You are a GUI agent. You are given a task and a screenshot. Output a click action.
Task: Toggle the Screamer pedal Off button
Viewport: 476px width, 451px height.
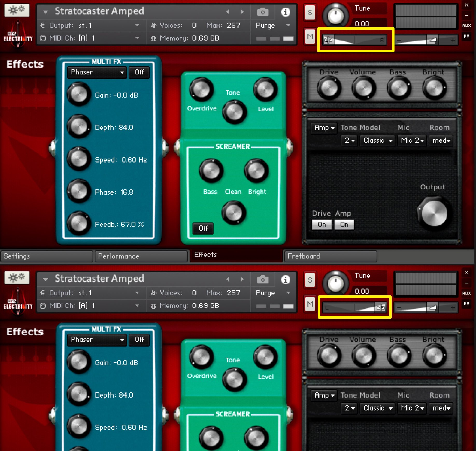(x=203, y=228)
